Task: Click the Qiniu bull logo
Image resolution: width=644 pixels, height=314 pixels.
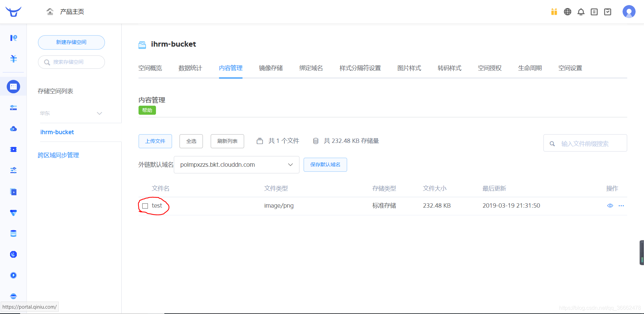Action: tap(13, 12)
